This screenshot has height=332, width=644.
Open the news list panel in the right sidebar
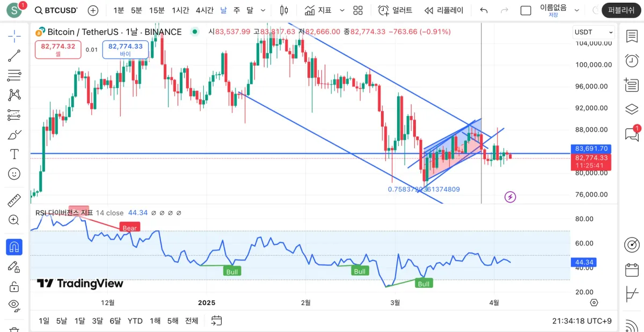pos(632,85)
